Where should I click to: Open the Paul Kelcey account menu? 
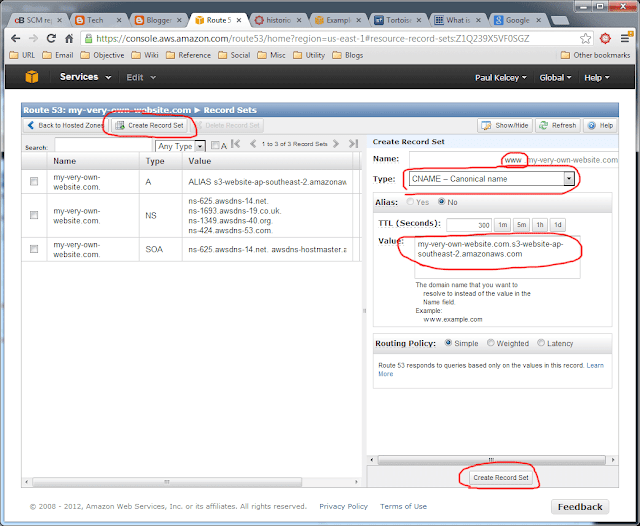pyautogui.click(x=500, y=78)
